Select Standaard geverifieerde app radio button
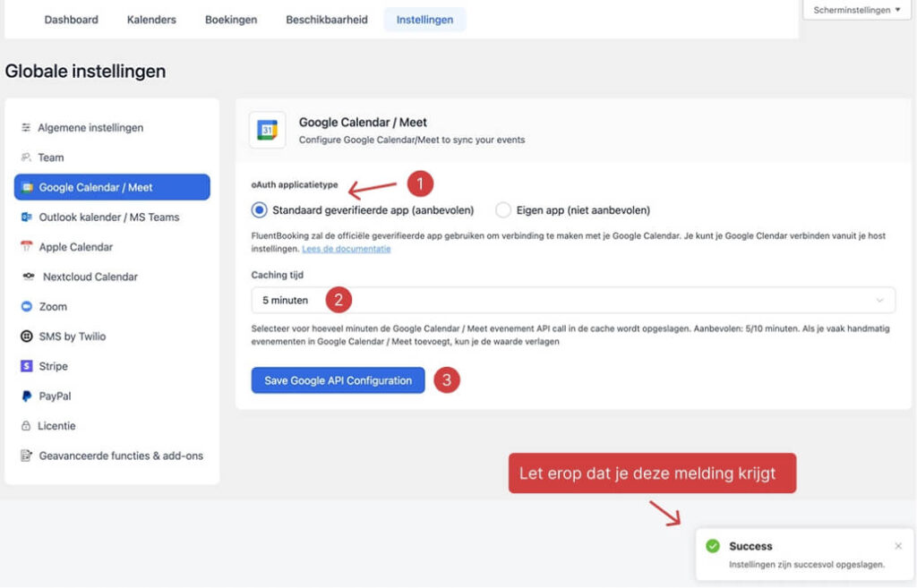 click(x=260, y=209)
